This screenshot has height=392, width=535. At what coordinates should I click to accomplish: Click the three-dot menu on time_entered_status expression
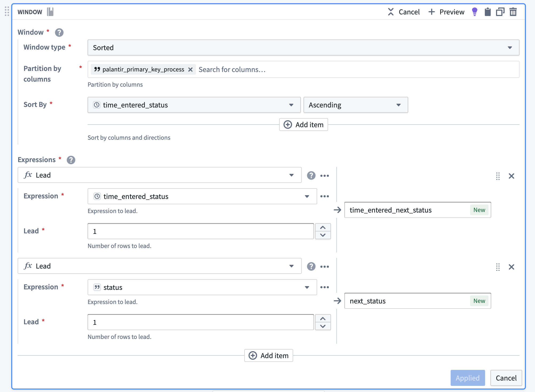click(x=325, y=196)
